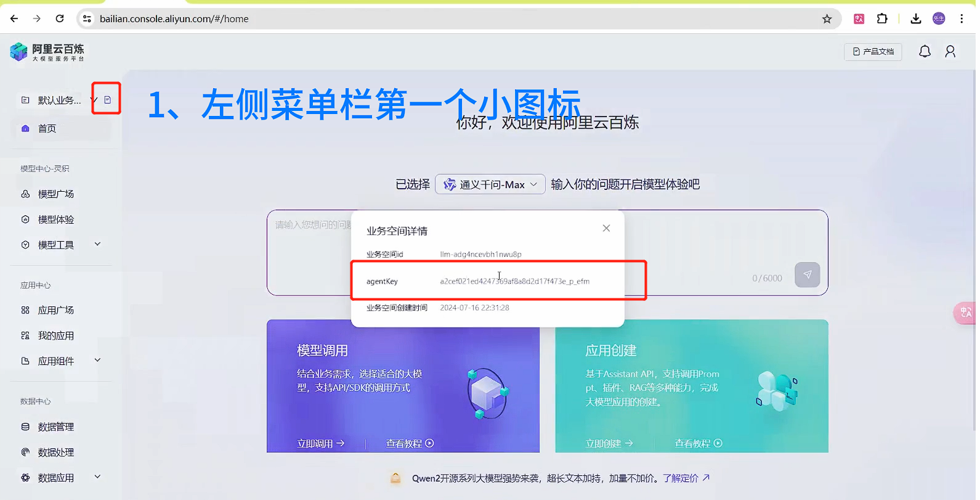Click 了解定价 link
This screenshot has height=500, width=980.
coord(686,478)
